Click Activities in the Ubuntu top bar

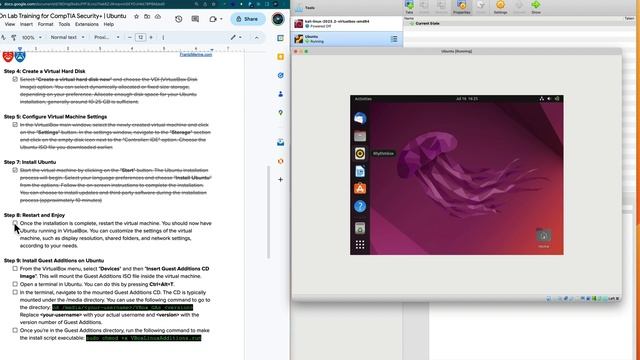pos(363,98)
